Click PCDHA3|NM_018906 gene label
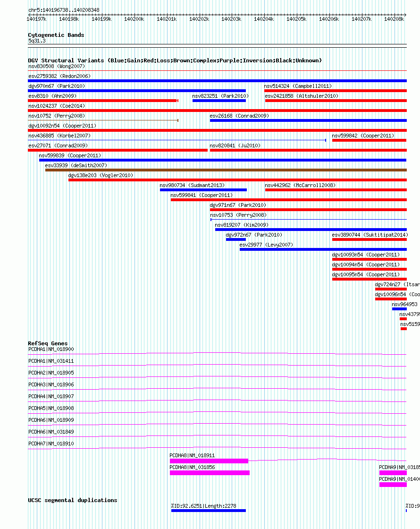The image size is (420, 529). 51,385
